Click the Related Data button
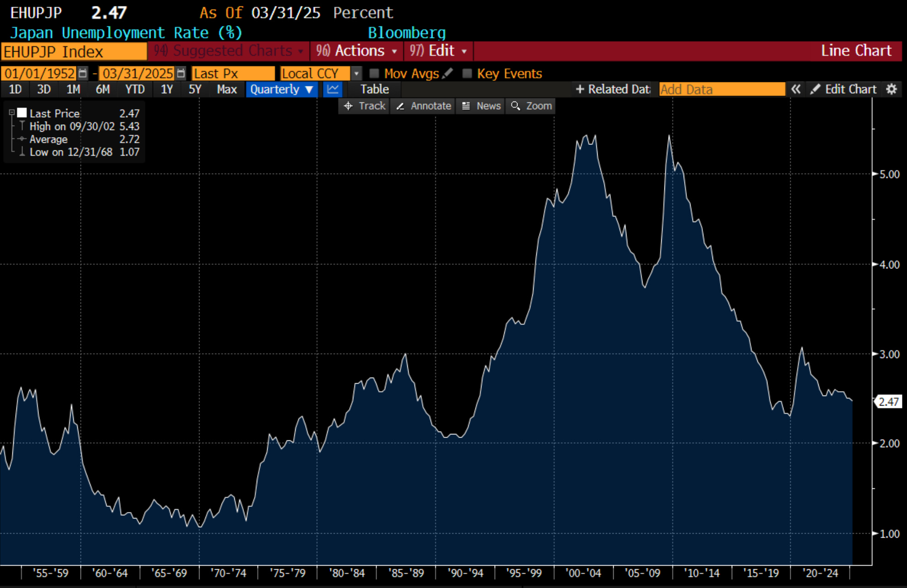 tap(612, 89)
